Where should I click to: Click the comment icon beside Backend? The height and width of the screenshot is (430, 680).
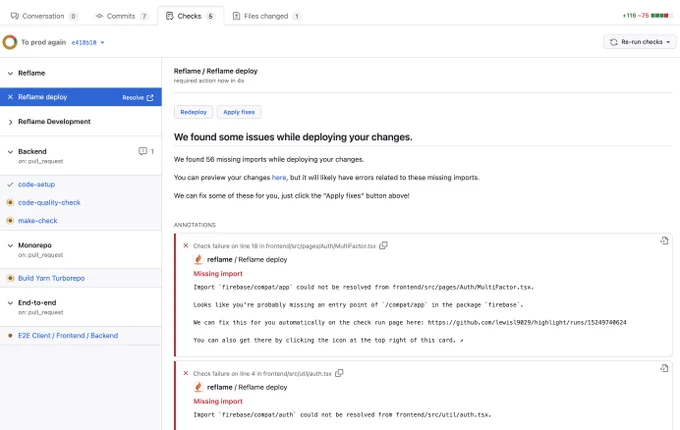point(143,151)
